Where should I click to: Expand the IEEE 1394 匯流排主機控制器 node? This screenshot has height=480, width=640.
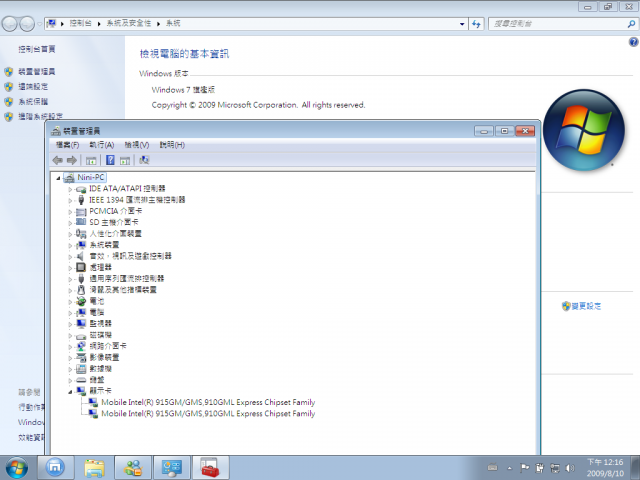click(70, 200)
